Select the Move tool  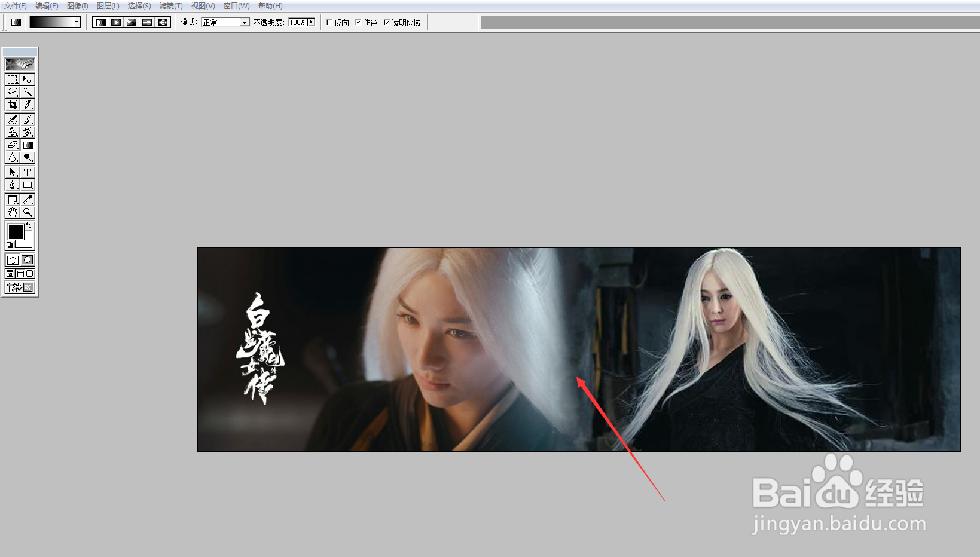[x=28, y=79]
